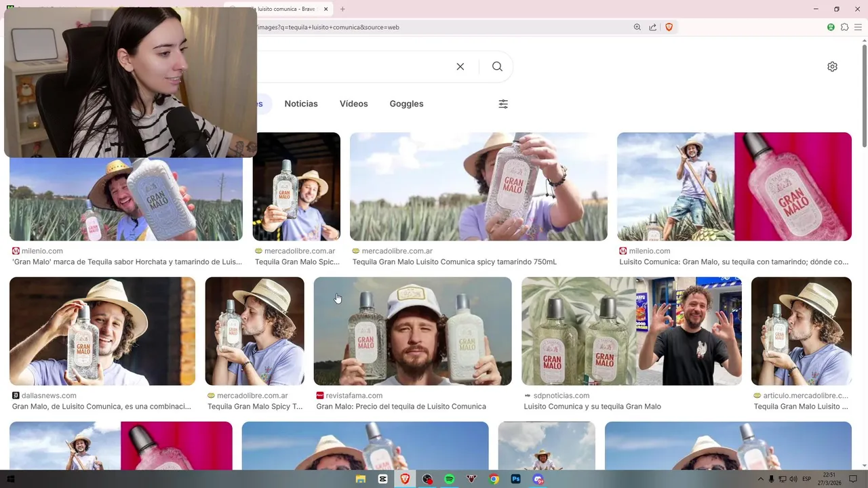Click the network tray icon

782,479
